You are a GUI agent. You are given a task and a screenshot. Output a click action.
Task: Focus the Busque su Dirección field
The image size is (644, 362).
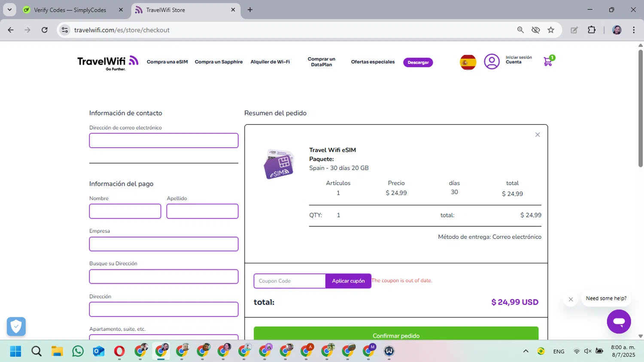click(164, 277)
